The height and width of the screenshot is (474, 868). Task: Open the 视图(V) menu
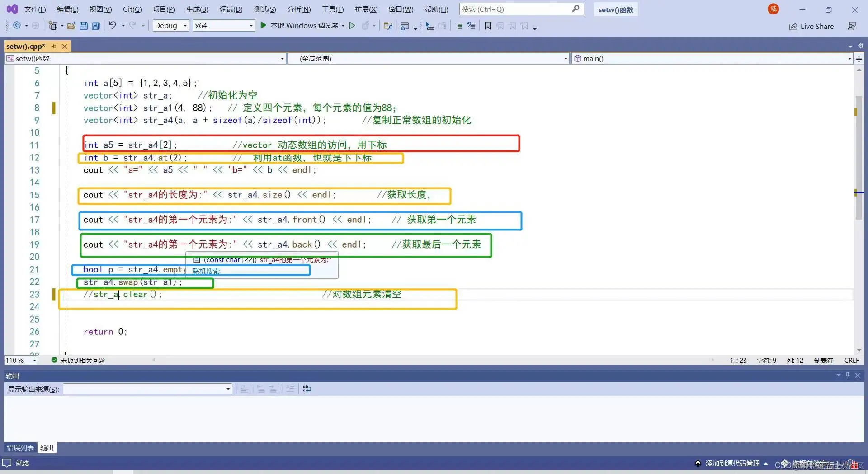coord(100,9)
